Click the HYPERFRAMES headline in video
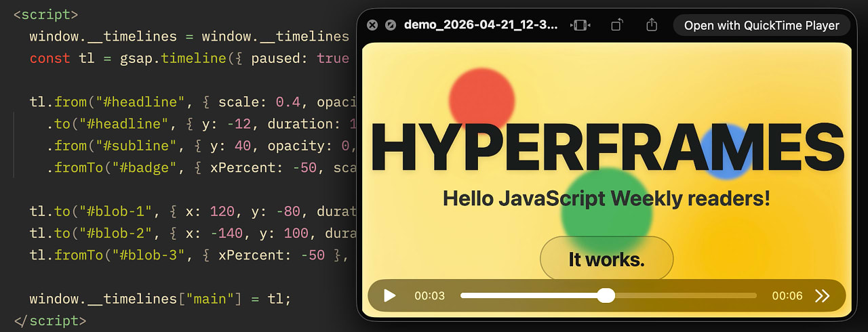Screen dimensions: 868x332 point(607,148)
